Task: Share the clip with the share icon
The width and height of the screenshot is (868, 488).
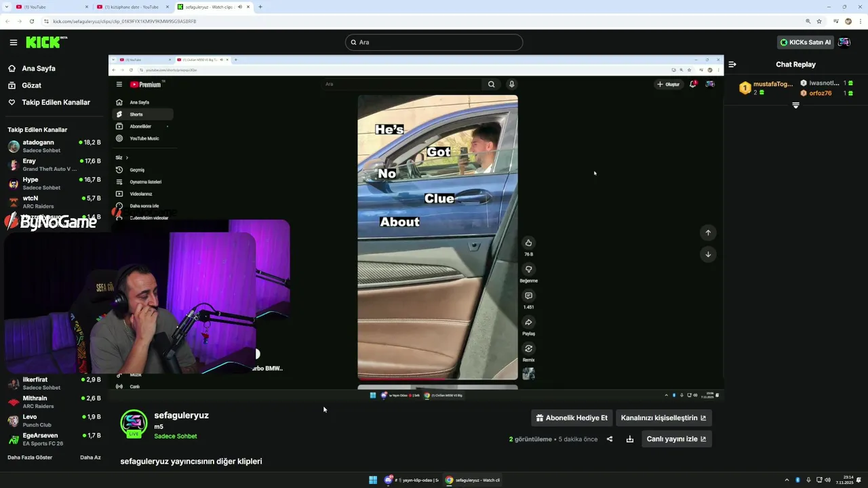Action: pyautogui.click(x=610, y=439)
